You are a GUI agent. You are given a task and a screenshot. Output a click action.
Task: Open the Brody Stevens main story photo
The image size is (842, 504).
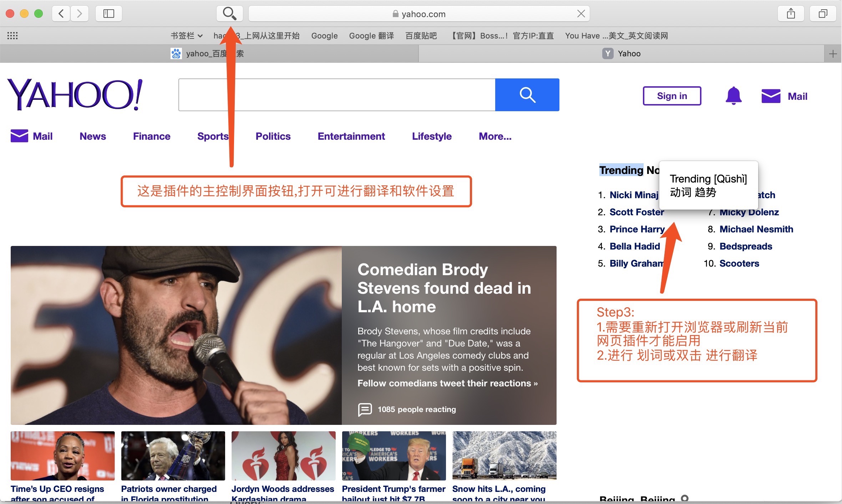point(176,335)
